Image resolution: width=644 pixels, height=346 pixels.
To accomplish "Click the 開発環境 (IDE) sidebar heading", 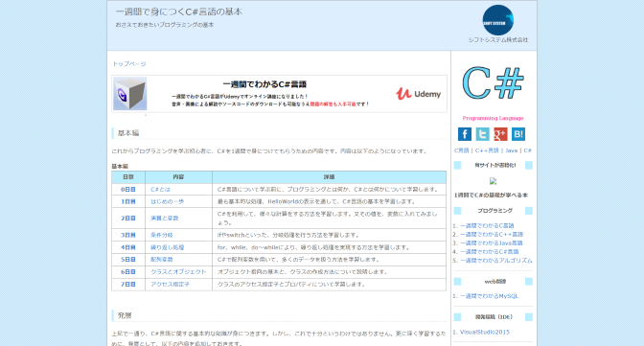I will point(494,317).
